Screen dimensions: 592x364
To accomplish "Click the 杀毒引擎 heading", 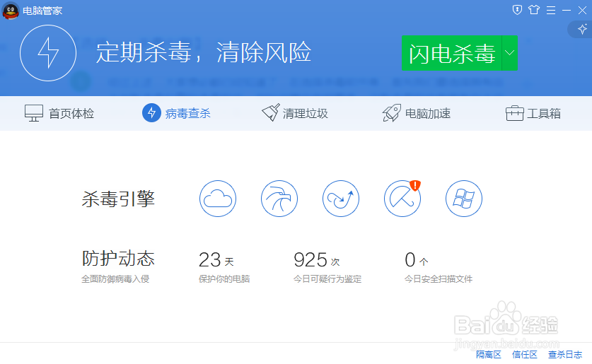I will pos(119,199).
